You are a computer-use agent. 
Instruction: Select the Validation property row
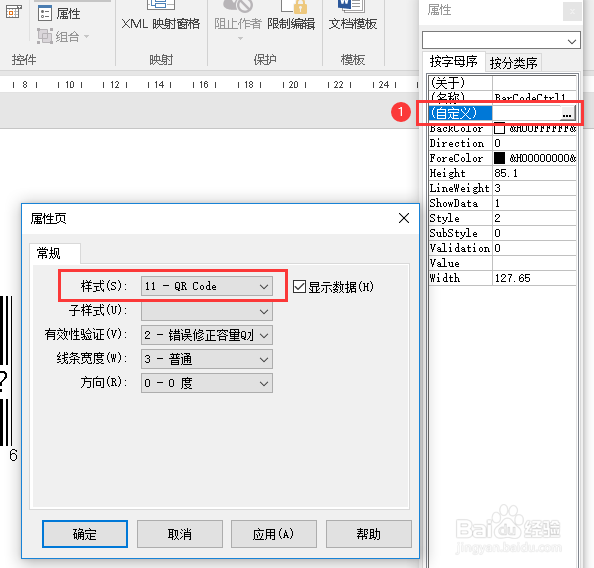[502, 248]
